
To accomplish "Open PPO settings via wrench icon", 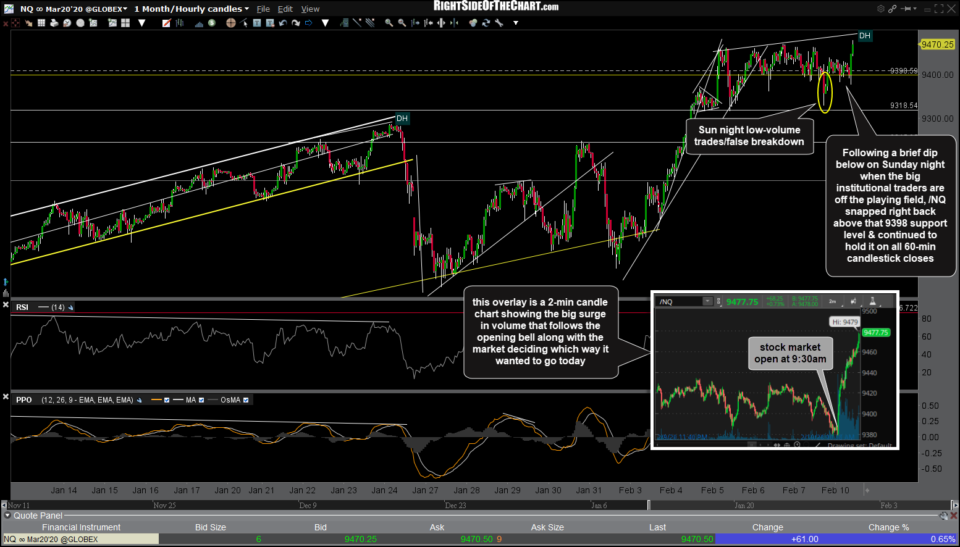I will coord(139,400).
